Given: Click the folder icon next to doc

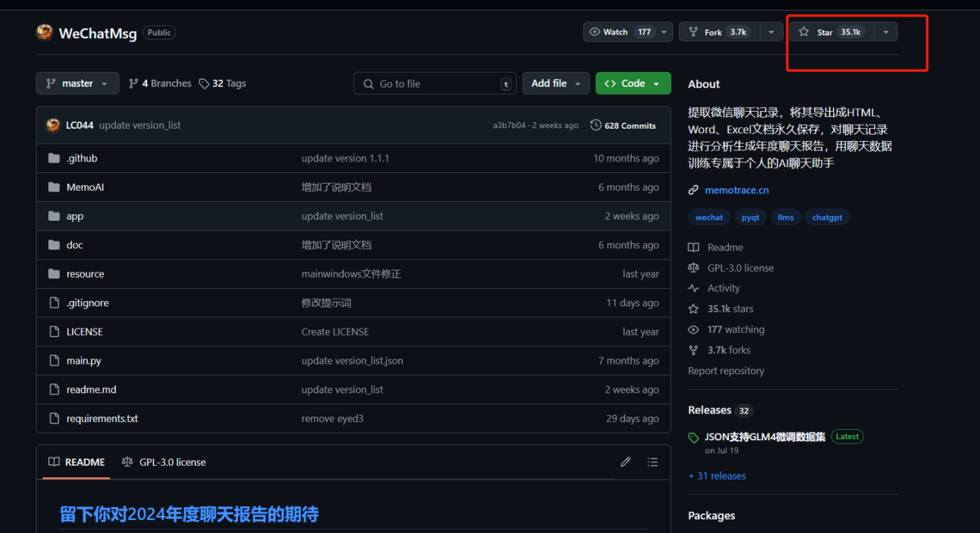Looking at the screenshot, I should click(x=54, y=245).
